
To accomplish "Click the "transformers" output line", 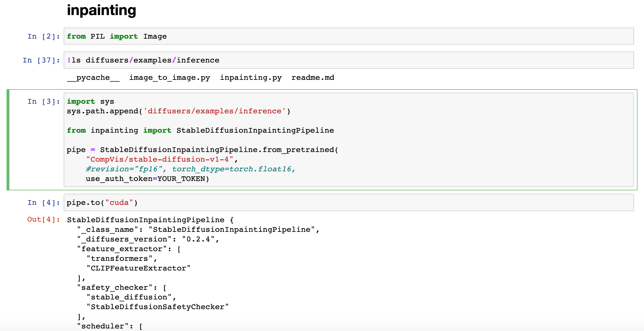I will [122, 259].
